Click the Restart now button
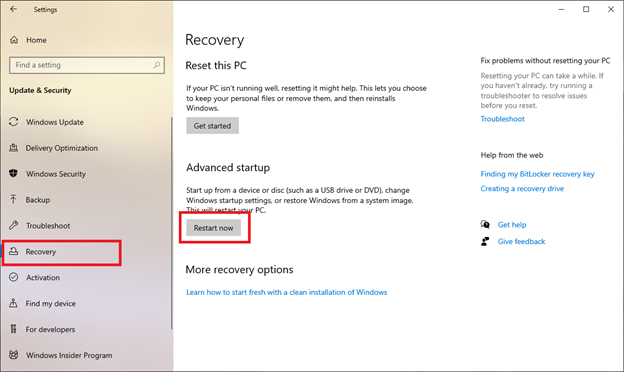Viewport: 624px width, 372px height. (214, 228)
